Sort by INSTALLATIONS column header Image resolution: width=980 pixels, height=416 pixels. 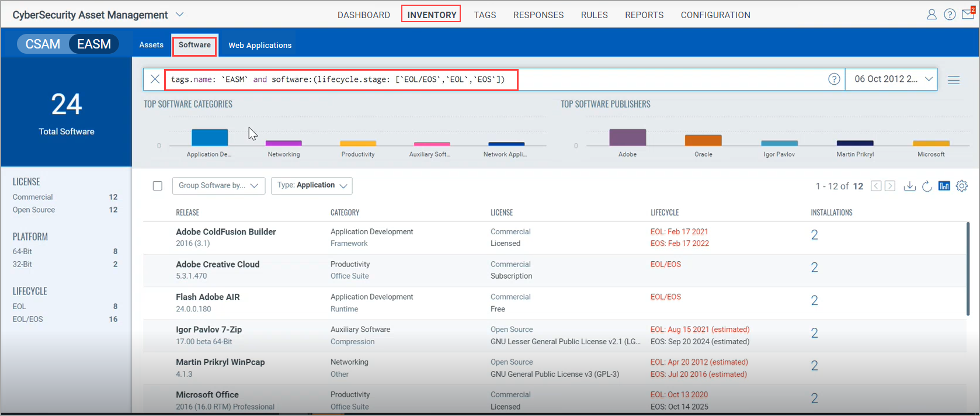(832, 213)
